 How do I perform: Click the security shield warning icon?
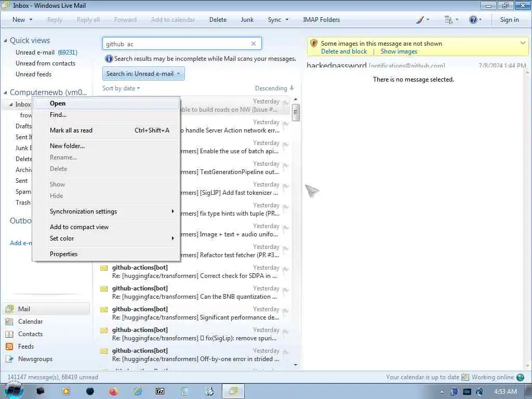tap(314, 44)
